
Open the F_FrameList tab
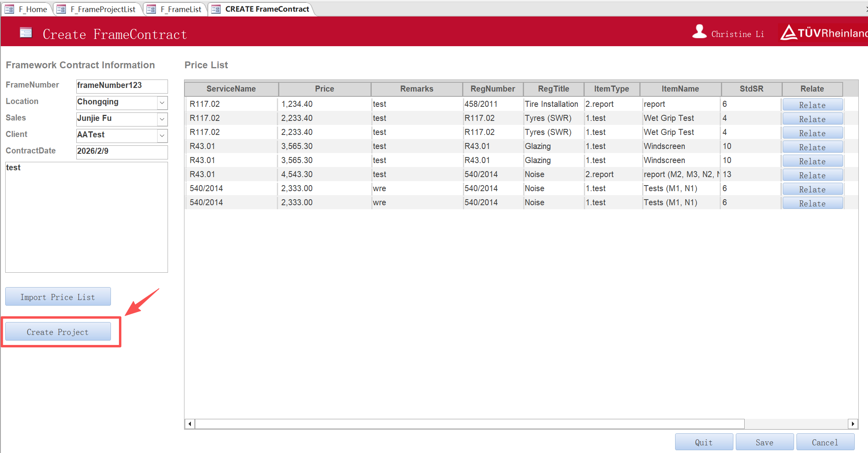pyautogui.click(x=180, y=9)
